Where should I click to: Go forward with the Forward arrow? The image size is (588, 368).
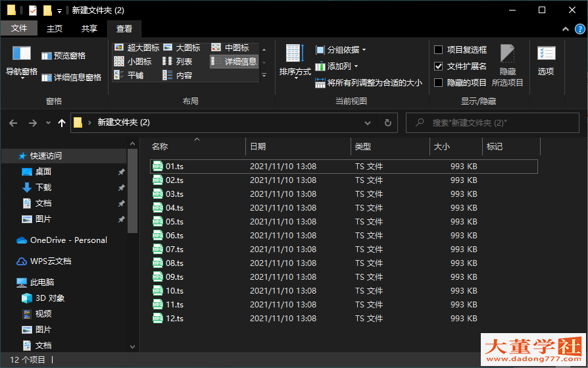(33, 123)
